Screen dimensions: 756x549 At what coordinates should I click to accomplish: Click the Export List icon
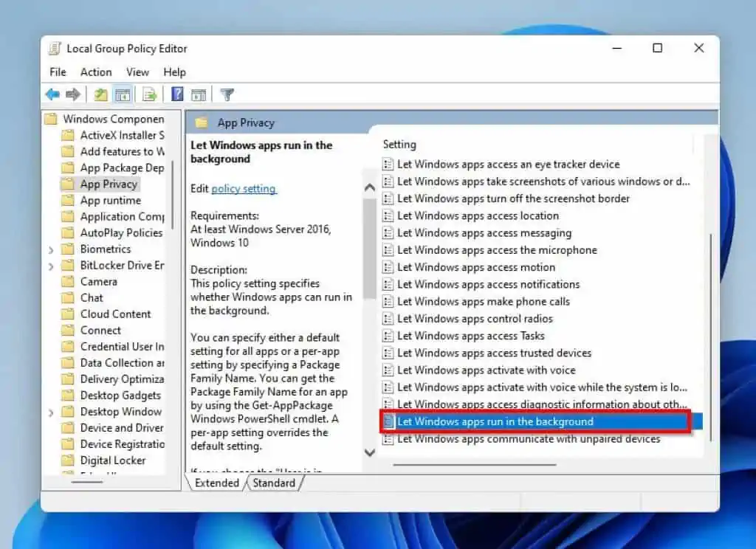(149, 94)
